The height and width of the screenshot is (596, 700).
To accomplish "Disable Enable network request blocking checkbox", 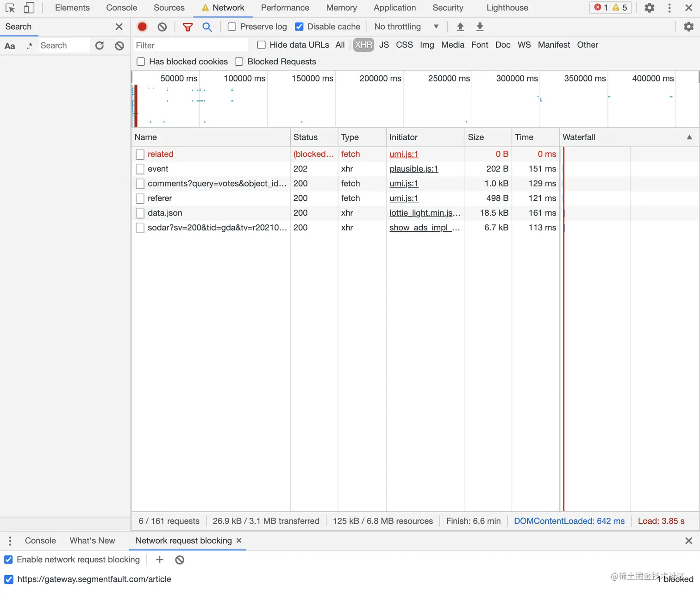I will (x=9, y=559).
